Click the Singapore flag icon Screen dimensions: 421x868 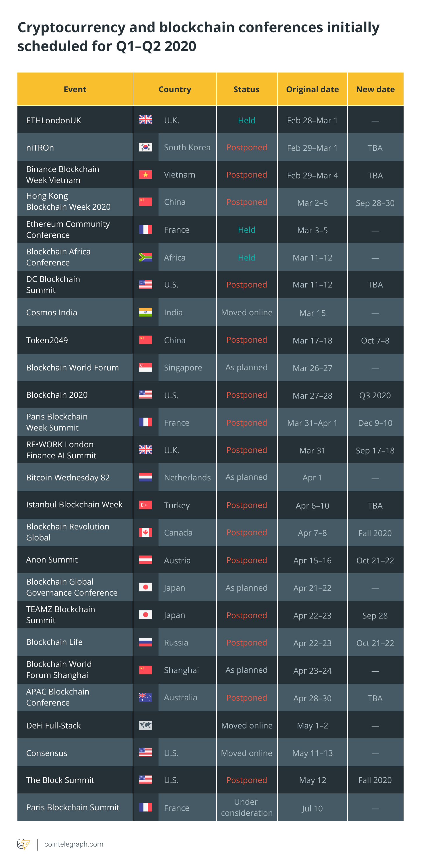pyautogui.click(x=145, y=367)
